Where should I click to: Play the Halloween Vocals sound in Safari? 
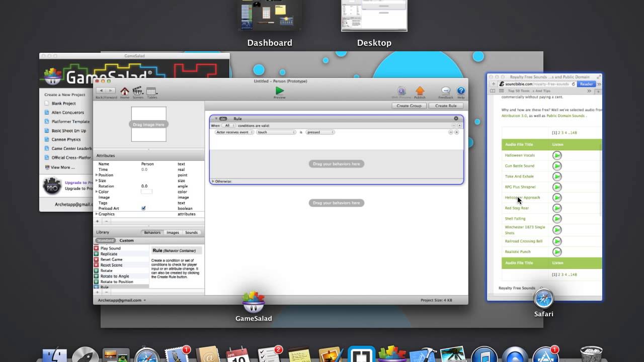pos(557,155)
